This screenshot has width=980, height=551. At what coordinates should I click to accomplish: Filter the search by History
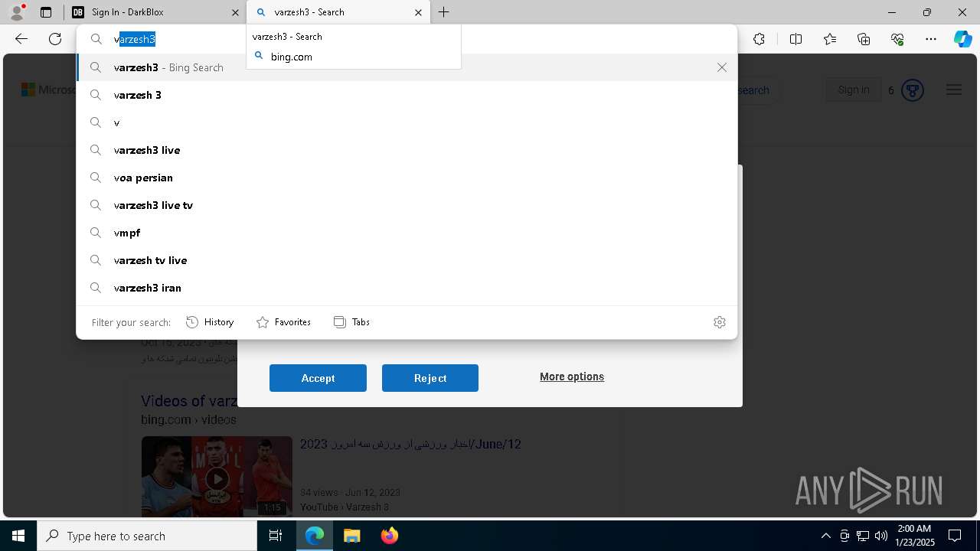pyautogui.click(x=210, y=322)
